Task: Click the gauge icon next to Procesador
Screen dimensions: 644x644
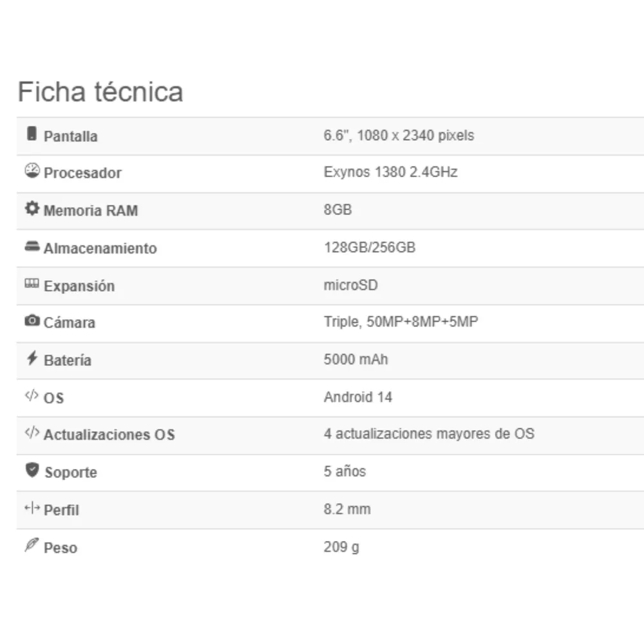Action: coord(32,171)
